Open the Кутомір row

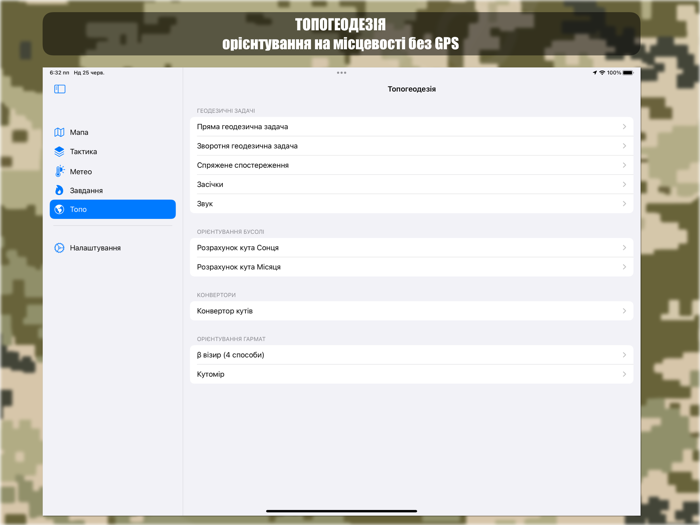click(411, 374)
